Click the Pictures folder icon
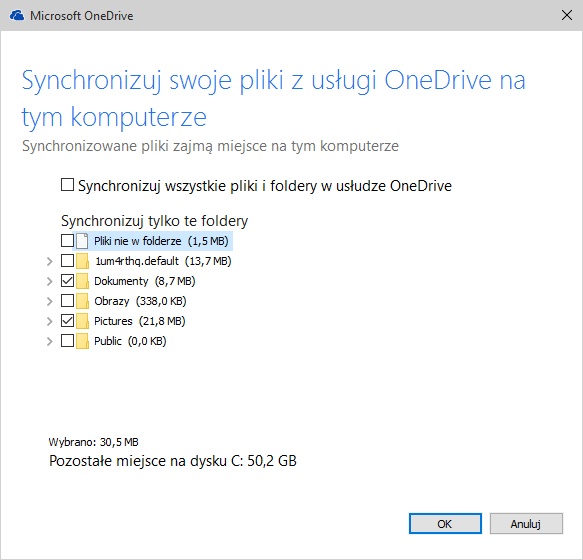The width and height of the screenshot is (583, 560). [x=83, y=321]
